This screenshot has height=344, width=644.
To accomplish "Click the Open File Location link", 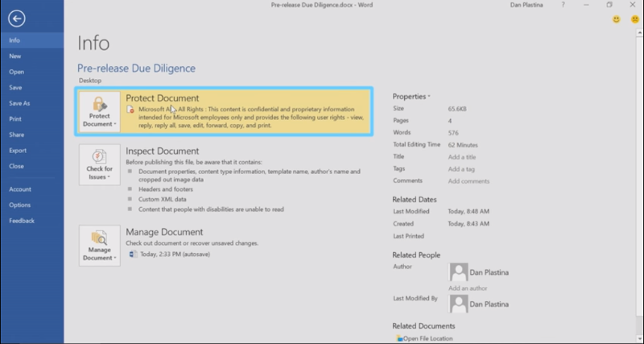I will (427, 338).
